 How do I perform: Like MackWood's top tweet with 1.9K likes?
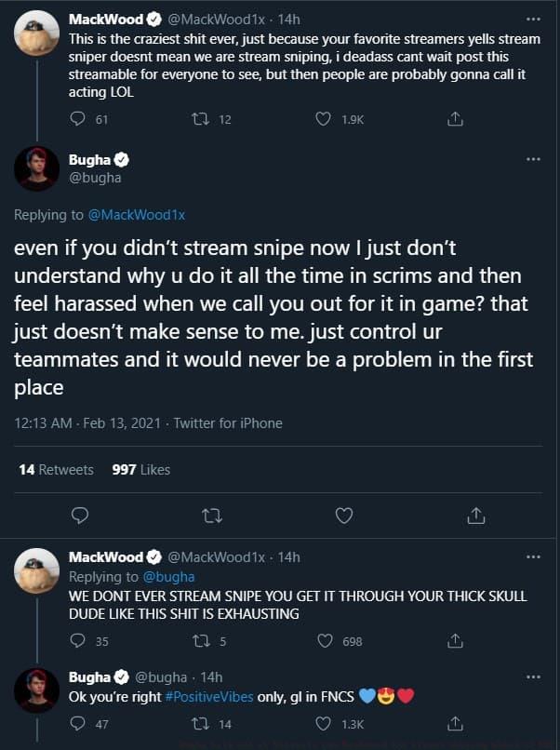(x=323, y=119)
